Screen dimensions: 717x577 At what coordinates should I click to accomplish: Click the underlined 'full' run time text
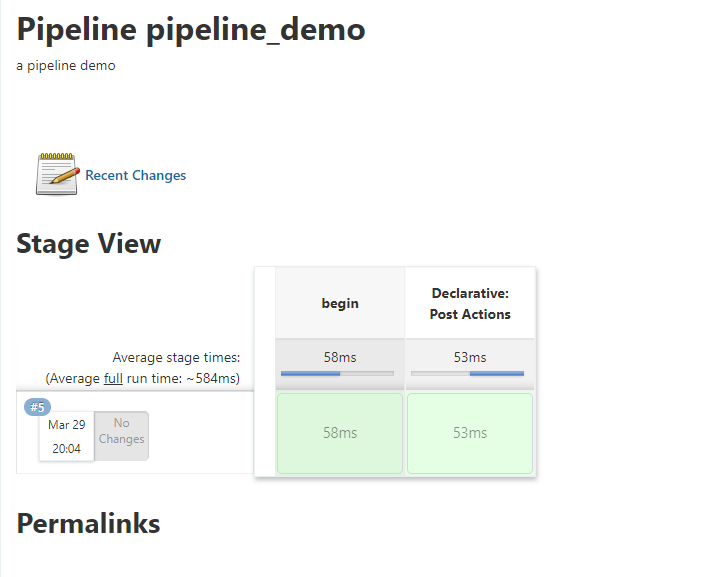coord(113,379)
